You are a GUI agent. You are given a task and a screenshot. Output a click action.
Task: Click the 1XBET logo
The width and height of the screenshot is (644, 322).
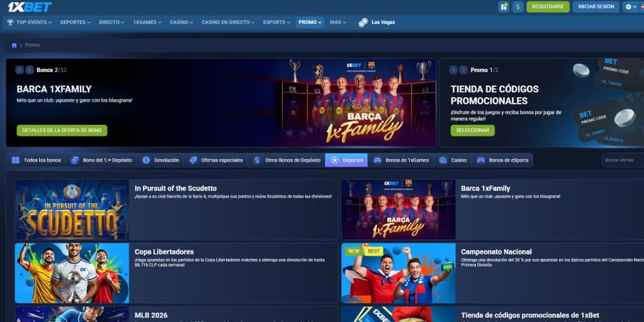click(x=30, y=7)
